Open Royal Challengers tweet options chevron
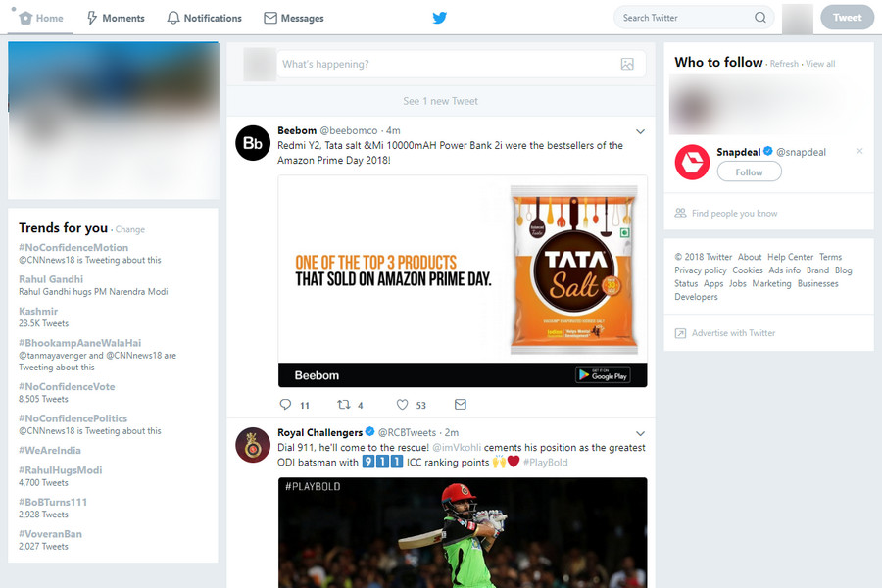 640,433
